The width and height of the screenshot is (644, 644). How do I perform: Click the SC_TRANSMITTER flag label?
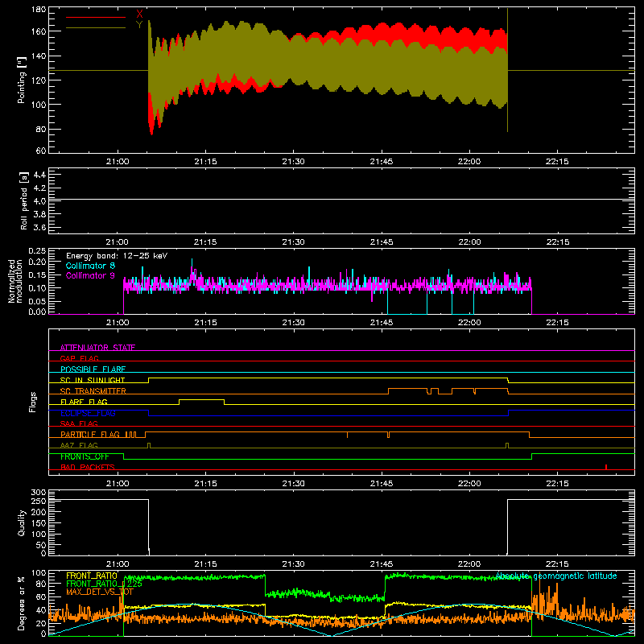click(93, 390)
